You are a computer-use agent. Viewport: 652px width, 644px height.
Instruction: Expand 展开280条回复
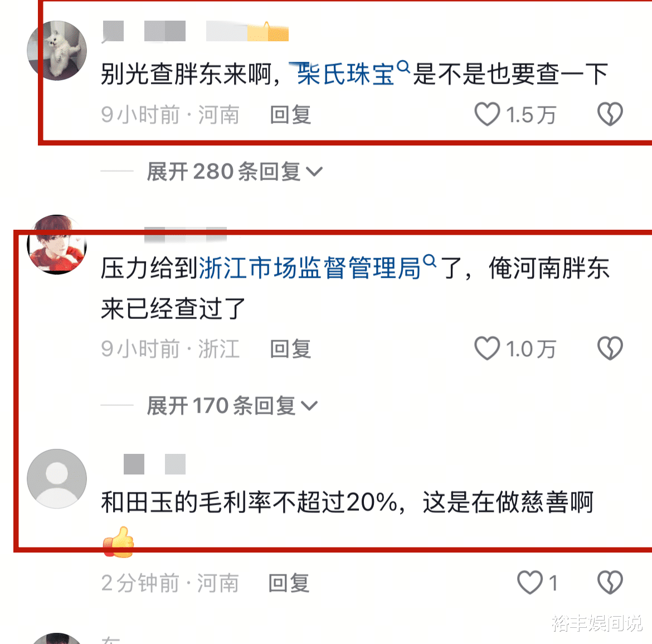[235, 171]
